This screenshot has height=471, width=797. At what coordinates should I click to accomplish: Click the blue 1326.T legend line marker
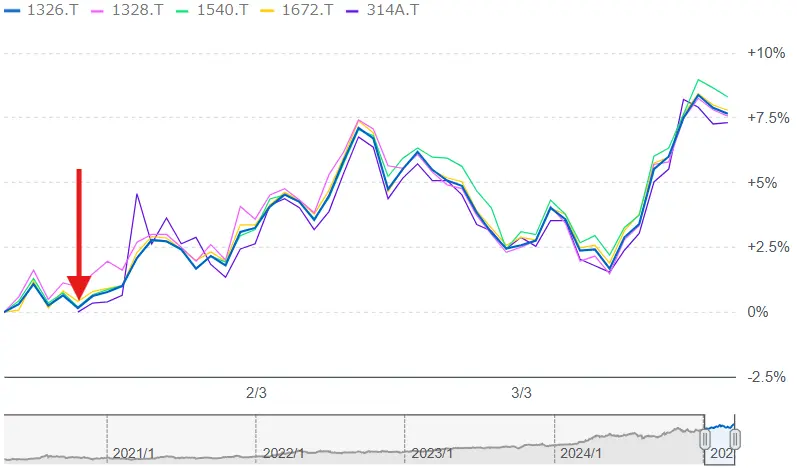[12, 11]
